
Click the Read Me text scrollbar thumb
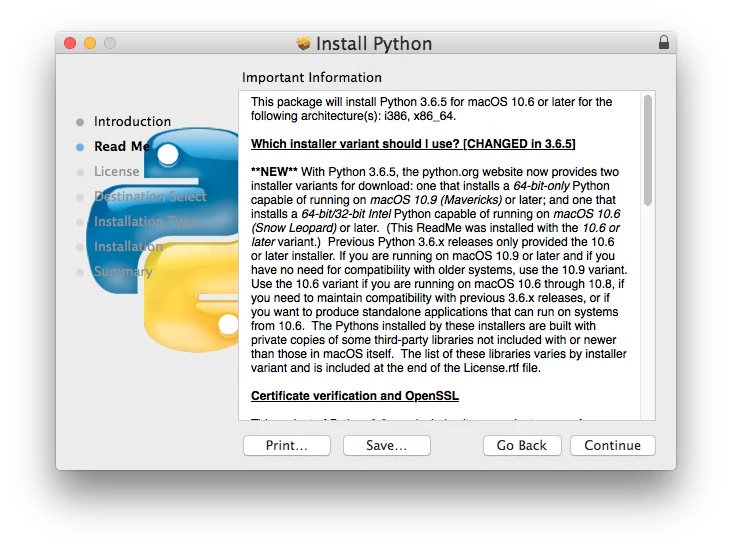click(648, 150)
